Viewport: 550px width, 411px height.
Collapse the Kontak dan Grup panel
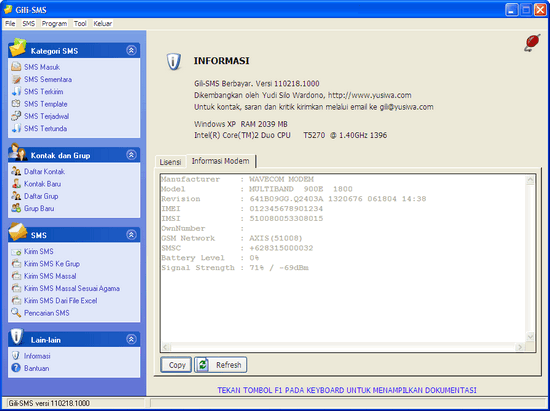coord(131,155)
